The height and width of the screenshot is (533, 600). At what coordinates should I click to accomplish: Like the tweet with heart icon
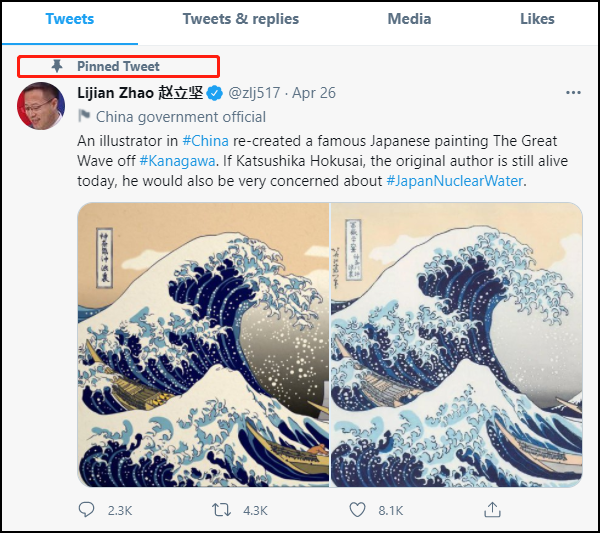(x=358, y=510)
